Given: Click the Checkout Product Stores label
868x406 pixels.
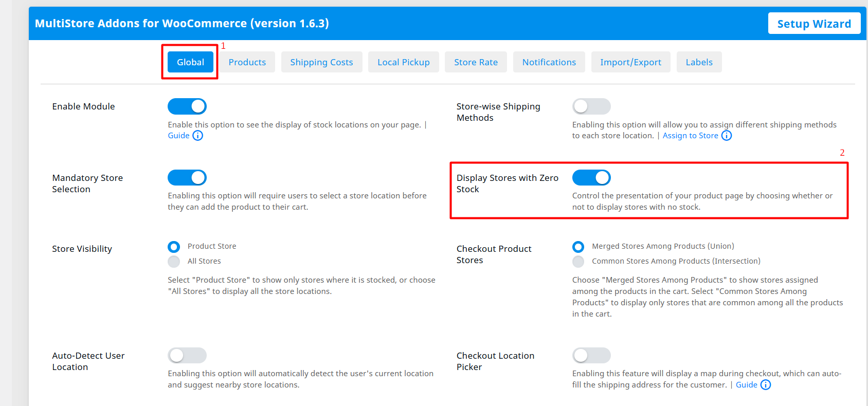Looking at the screenshot, I should point(494,254).
